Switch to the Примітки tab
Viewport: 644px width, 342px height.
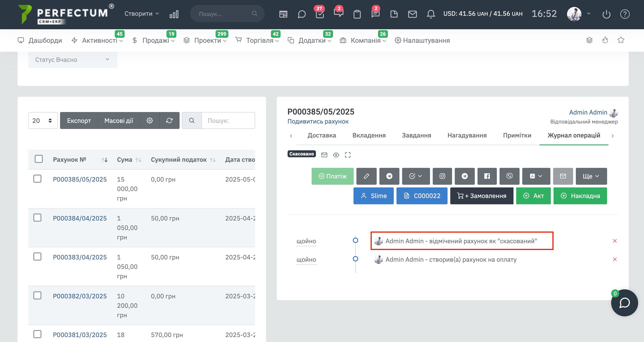point(517,135)
